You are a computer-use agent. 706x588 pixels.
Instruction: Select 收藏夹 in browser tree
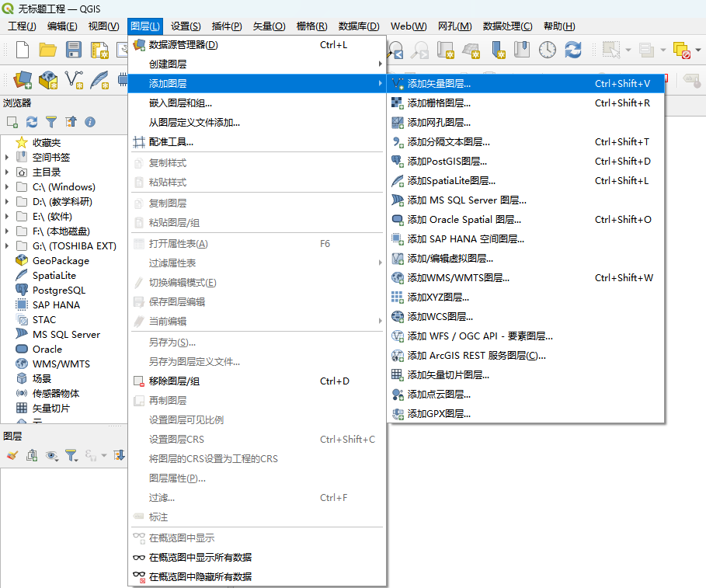pyautogui.click(x=47, y=143)
